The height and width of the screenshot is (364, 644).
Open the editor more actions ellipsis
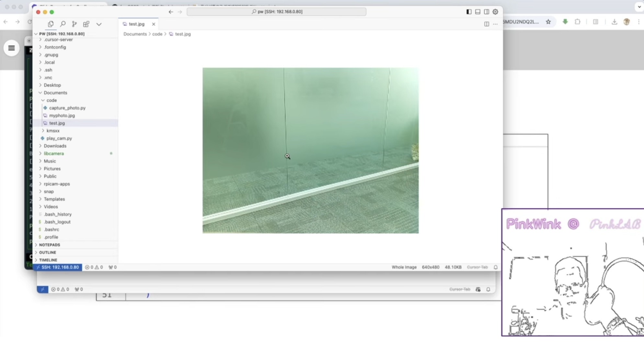(x=495, y=24)
